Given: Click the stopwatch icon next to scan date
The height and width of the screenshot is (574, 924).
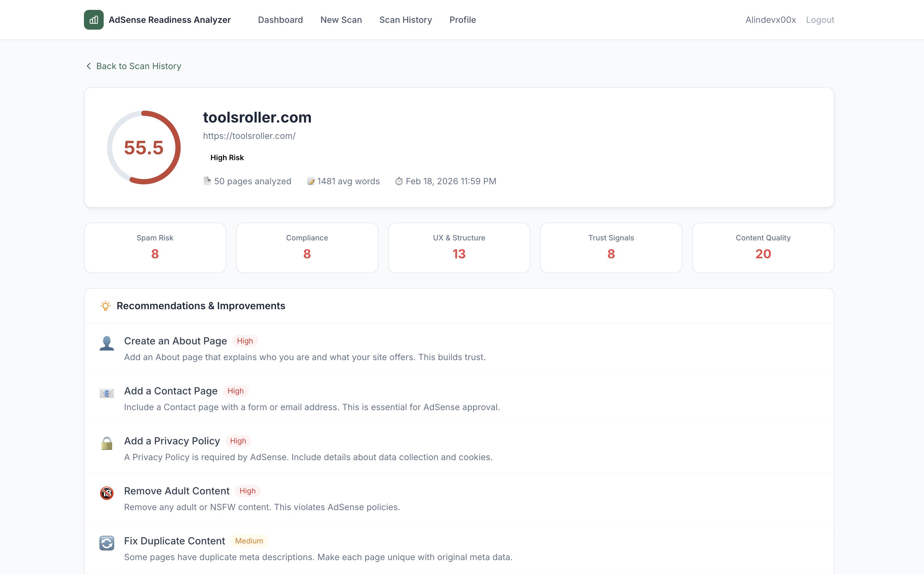Looking at the screenshot, I should point(399,181).
